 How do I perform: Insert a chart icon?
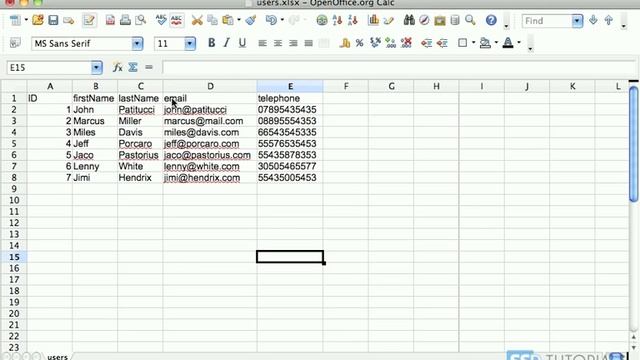coord(373,20)
